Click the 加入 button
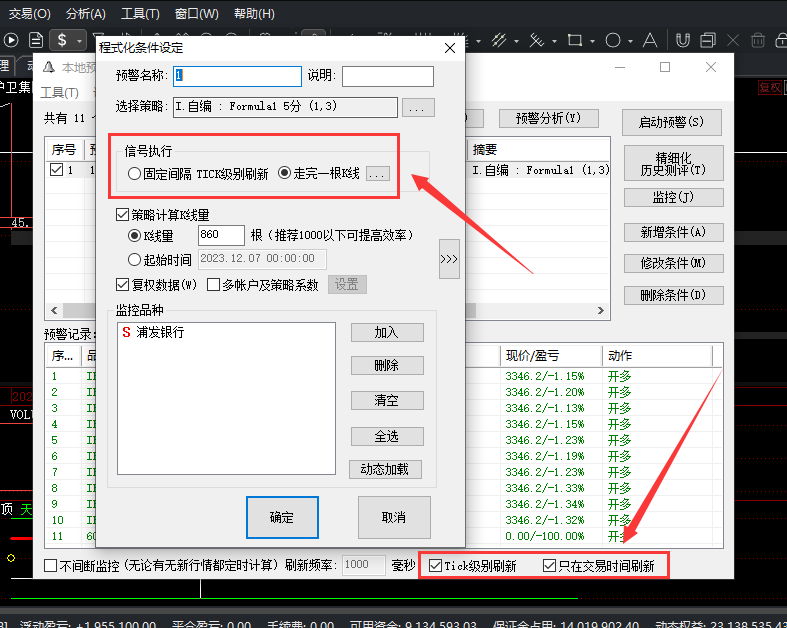Viewport: 787px width, 628px height. pos(387,332)
